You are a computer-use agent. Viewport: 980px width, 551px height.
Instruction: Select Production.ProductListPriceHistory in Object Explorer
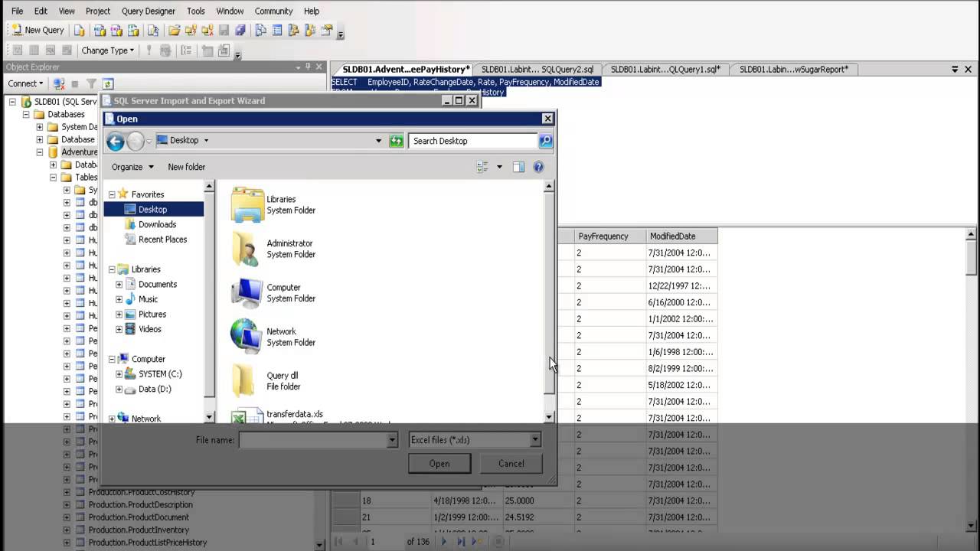tap(148, 543)
